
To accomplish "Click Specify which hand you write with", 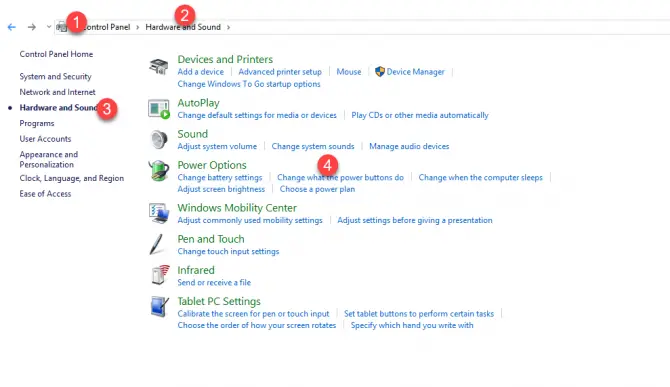I will [x=412, y=325].
